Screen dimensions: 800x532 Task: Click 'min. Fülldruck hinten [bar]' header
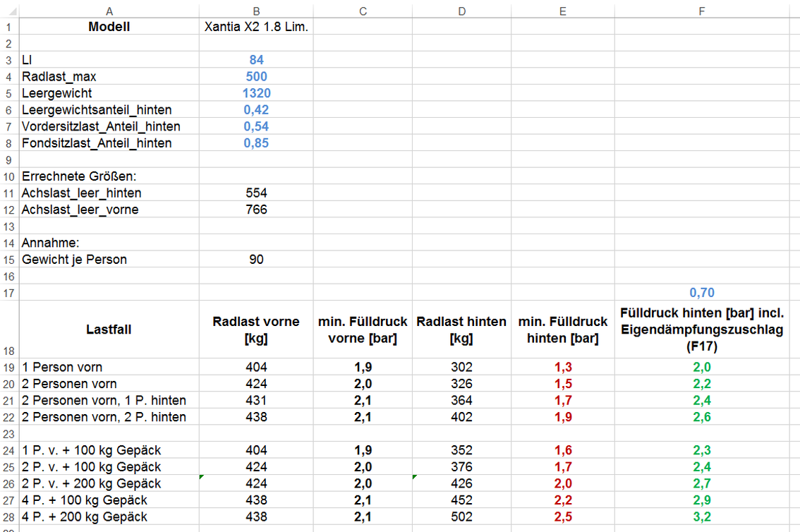click(563, 330)
